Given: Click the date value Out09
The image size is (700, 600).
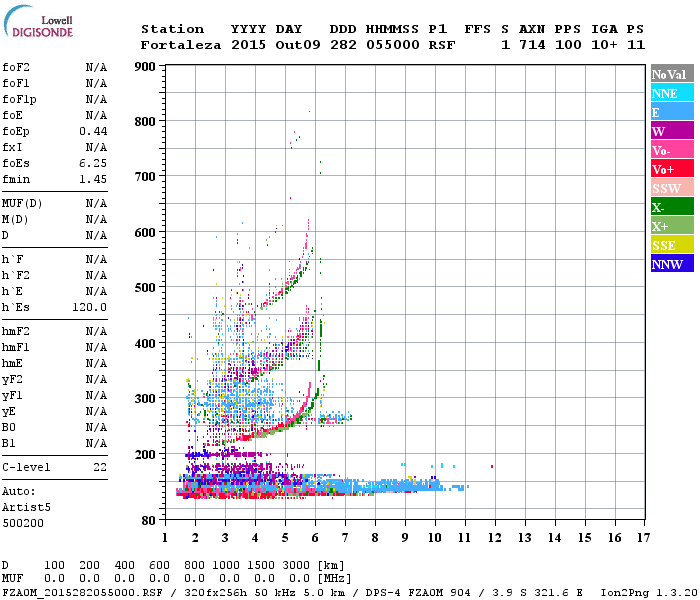Looking at the screenshot, I should (298, 45).
